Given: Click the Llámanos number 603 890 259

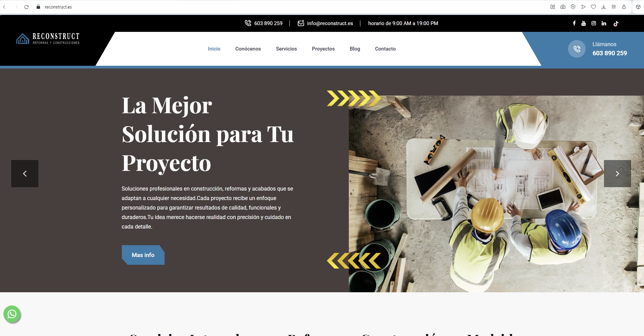Looking at the screenshot, I should coord(610,53).
